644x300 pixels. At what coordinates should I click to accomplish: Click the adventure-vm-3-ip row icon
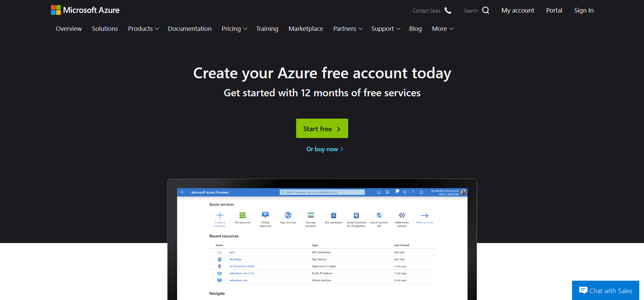(220, 273)
